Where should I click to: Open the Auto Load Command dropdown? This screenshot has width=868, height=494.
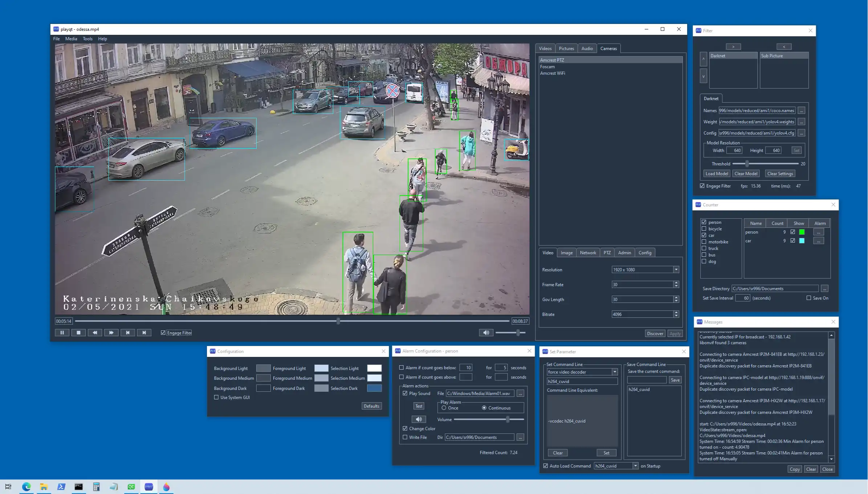pyautogui.click(x=635, y=466)
